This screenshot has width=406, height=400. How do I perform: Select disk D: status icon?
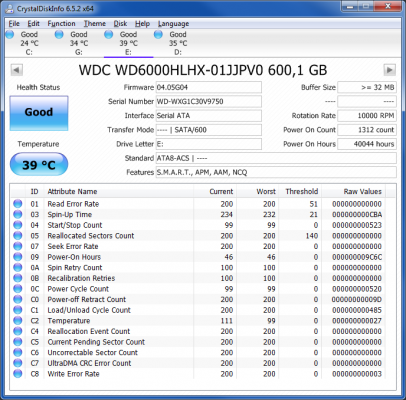coord(158,34)
